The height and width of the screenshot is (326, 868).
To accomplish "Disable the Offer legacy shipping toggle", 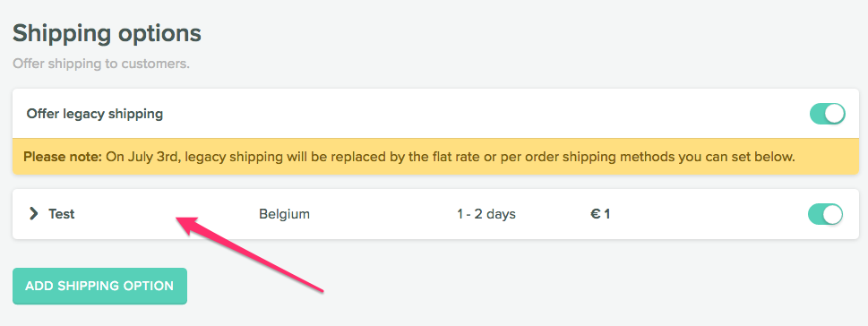I will [827, 114].
